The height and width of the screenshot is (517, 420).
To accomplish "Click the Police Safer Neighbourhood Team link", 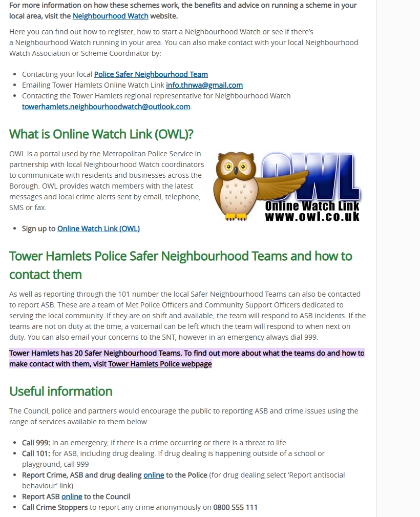I will (151, 74).
